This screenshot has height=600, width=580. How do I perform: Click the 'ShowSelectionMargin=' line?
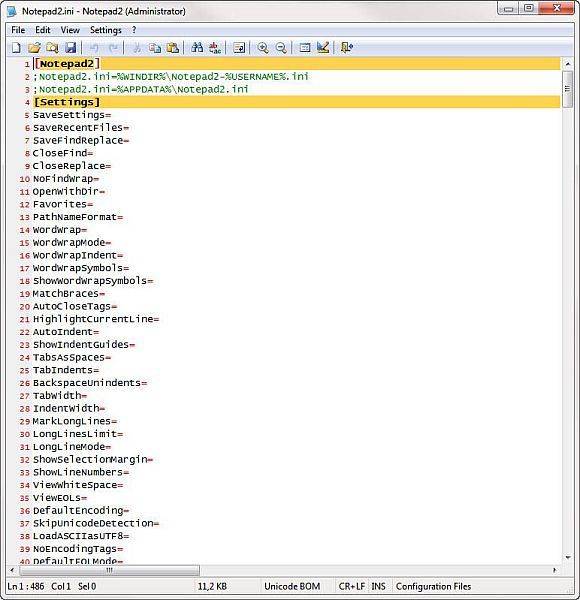tap(93, 459)
